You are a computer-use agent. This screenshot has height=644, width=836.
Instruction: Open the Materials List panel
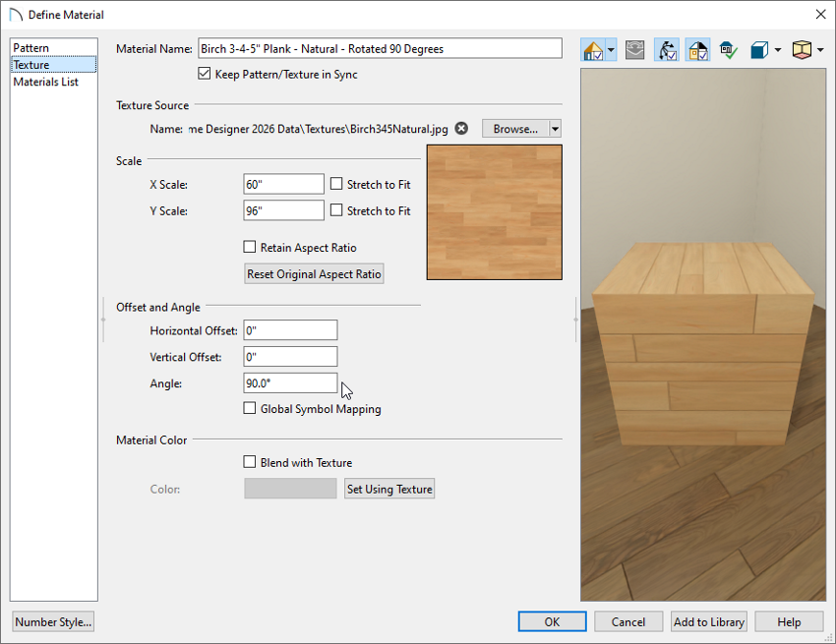(47, 83)
